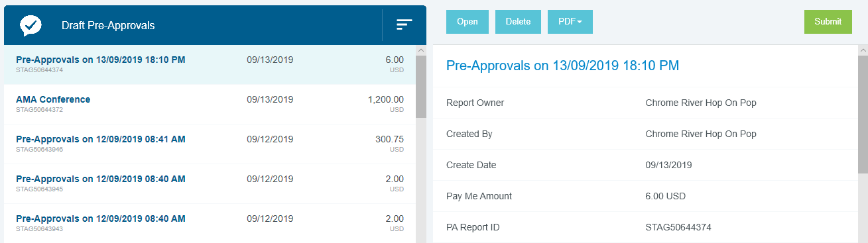Click PA Report ID value STAG50644374
The width and height of the screenshot is (868, 243).
click(678, 227)
